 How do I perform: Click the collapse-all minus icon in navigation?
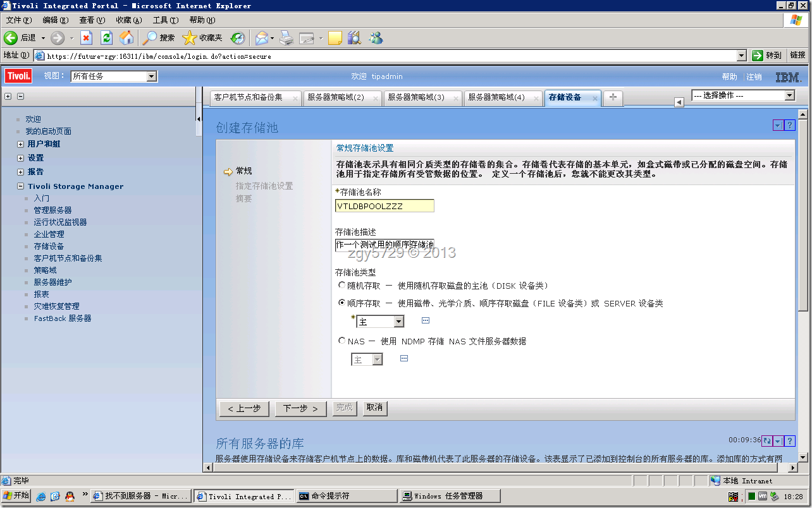(20, 97)
